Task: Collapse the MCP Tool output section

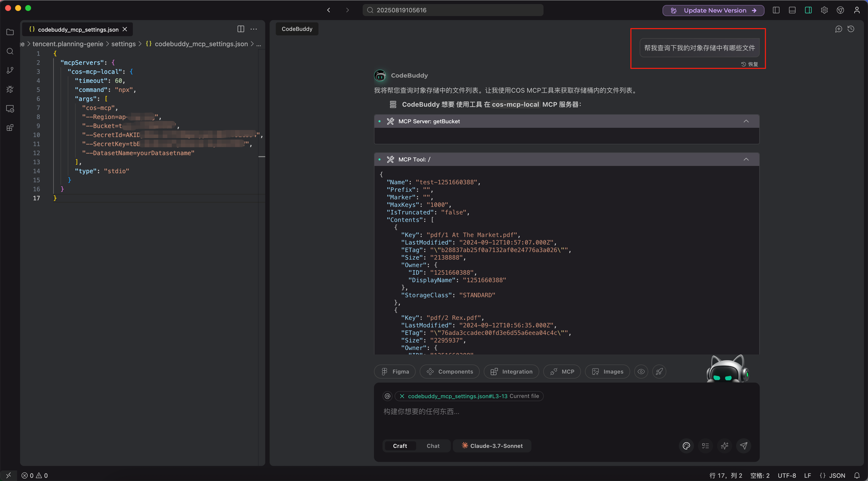Action: (x=746, y=159)
